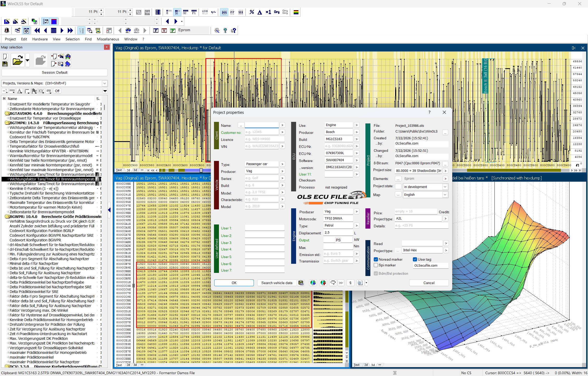This screenshot has height=376, width=588.
Task: Click Cancel in Project properties
Action: [x=429, y=283]
